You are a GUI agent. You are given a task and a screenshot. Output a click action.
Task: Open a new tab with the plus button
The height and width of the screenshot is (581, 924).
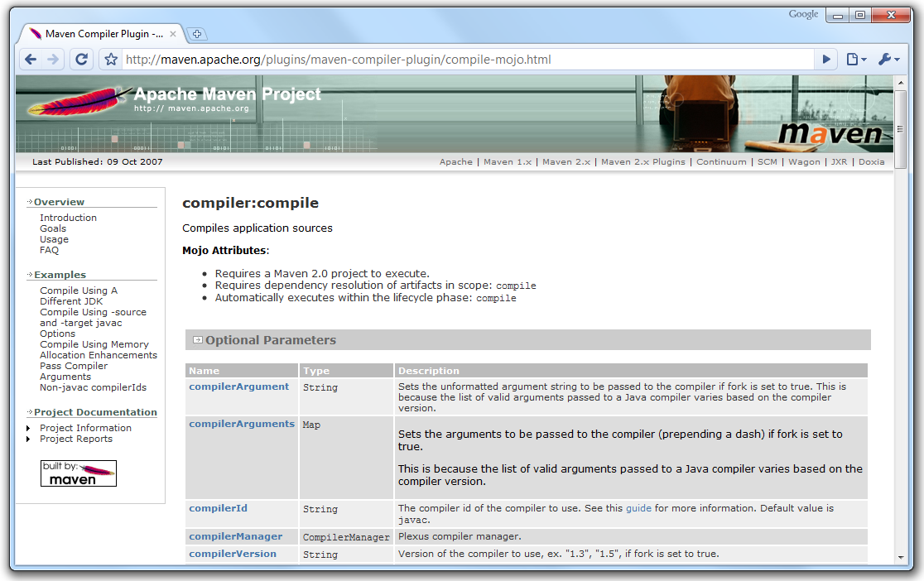pos(196,34)
